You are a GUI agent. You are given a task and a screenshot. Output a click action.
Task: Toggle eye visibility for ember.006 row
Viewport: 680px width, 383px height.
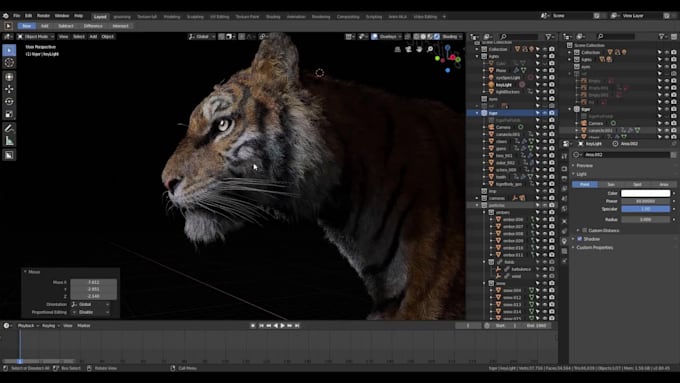[545, 219]
